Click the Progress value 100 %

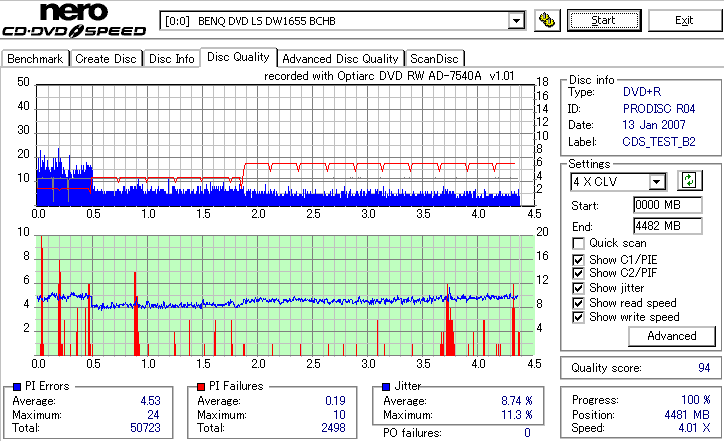pyautogui.click(x=695, y=400)
